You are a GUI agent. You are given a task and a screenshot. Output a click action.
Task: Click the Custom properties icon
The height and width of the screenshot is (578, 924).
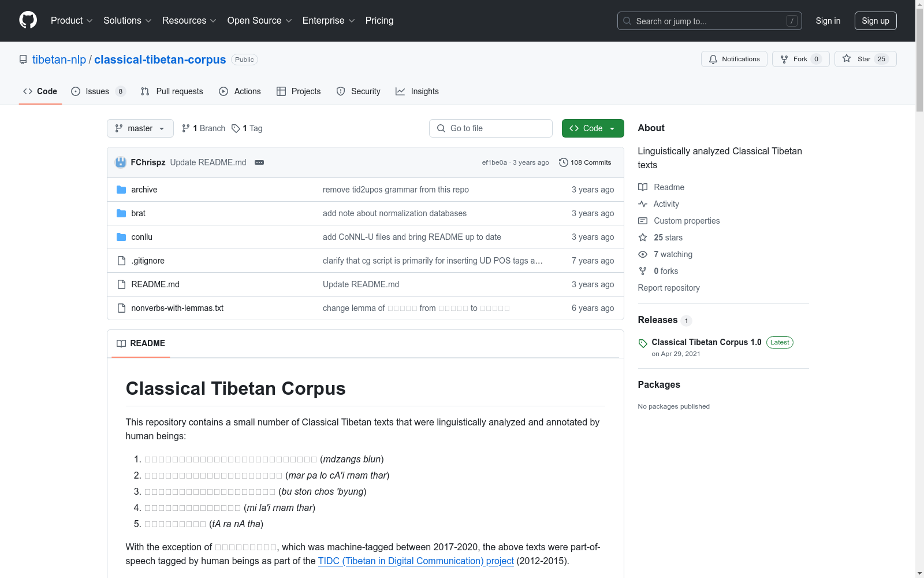643,221
